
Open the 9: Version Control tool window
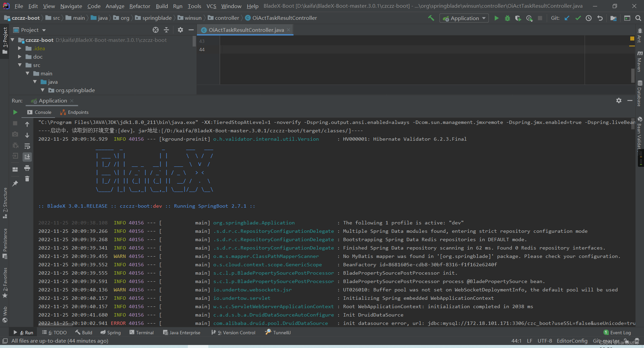coord(233,333)
